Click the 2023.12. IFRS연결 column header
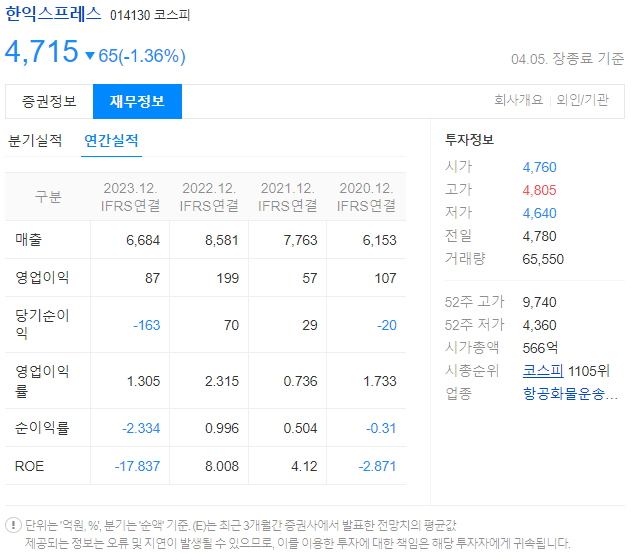This screenshot has width=631, height=560. click(130, 197)
